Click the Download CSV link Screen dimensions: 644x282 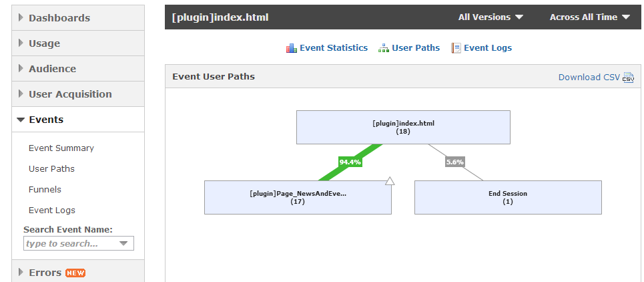tap(589, 78)
